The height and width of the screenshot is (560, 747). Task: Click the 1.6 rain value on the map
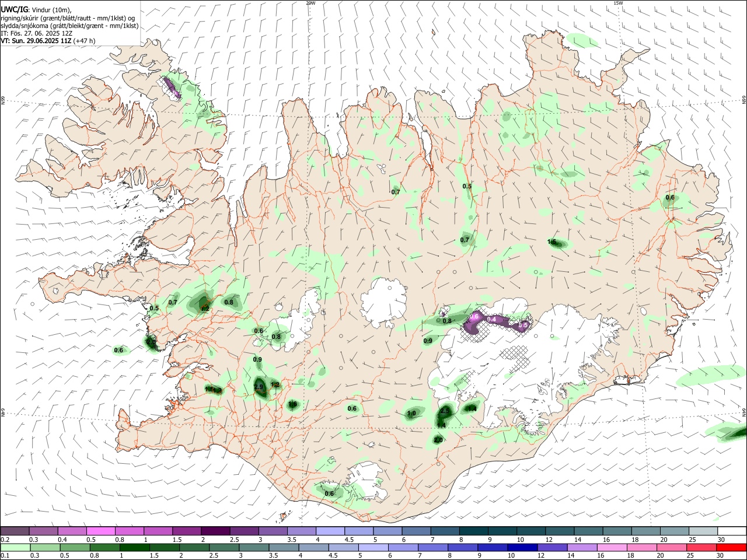292,404
